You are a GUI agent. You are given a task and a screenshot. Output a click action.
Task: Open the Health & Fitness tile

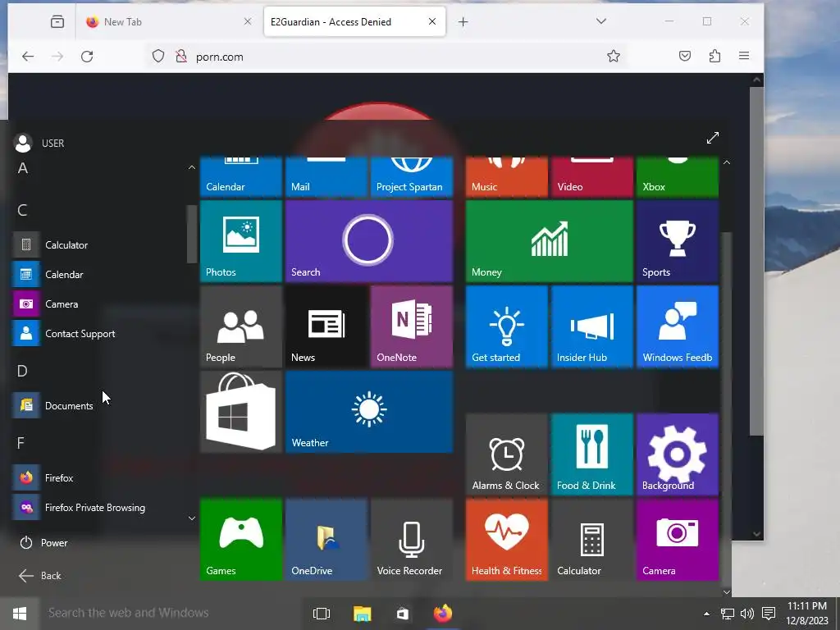coord(507,540)
